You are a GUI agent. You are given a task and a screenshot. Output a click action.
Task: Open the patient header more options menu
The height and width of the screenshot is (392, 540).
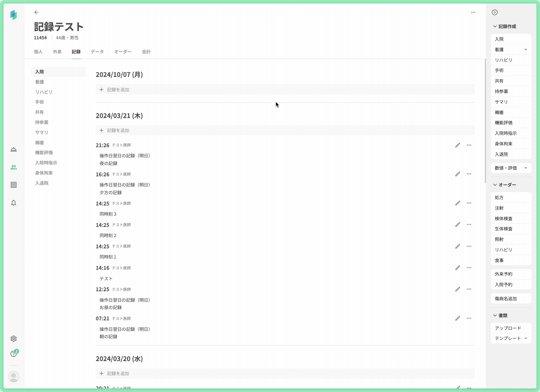tap(473, 12)
